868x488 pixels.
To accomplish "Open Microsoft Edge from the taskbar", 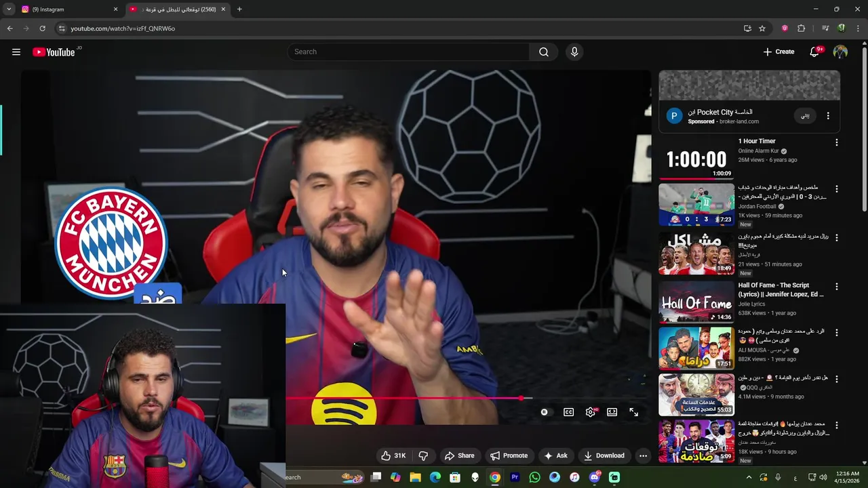I will (x=435, y=477).
